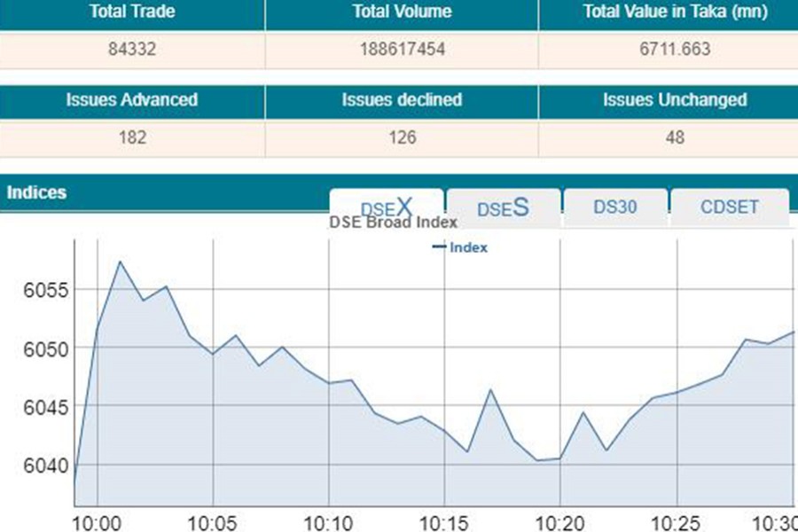This screenshot has height=532, width=798.
Task: Select the declined issues count 126
Action: (402, 137)
